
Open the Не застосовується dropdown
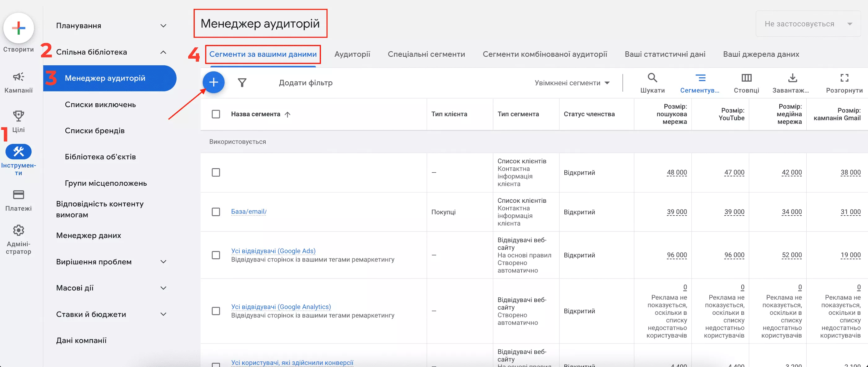(x=808, y=24)
